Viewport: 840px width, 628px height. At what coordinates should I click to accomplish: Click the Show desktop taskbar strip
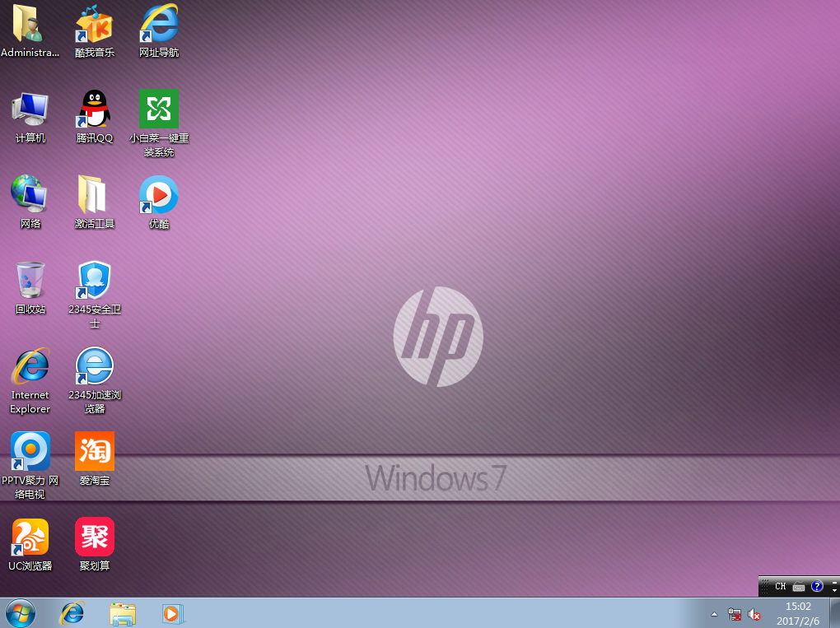tap(834, 613)
